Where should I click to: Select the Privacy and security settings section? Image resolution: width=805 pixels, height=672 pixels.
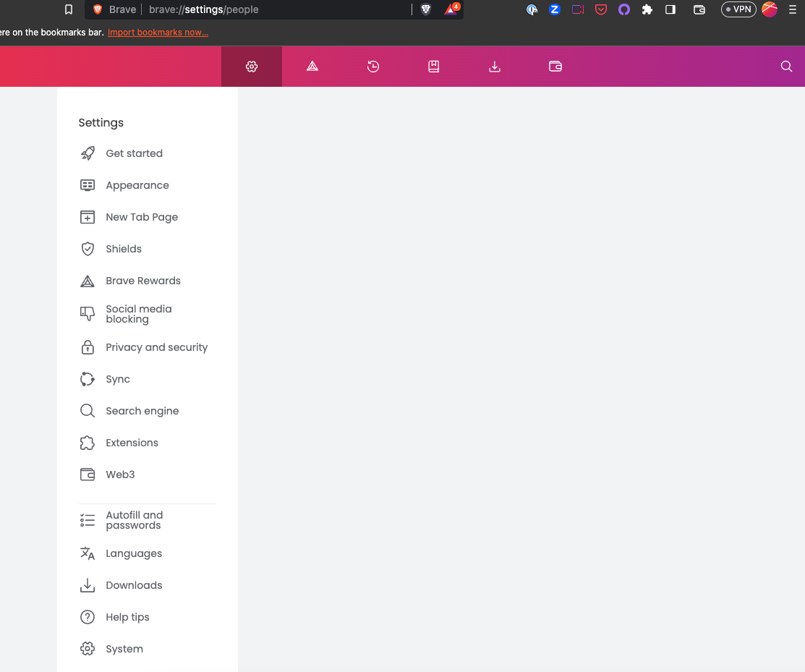[156, 347]
